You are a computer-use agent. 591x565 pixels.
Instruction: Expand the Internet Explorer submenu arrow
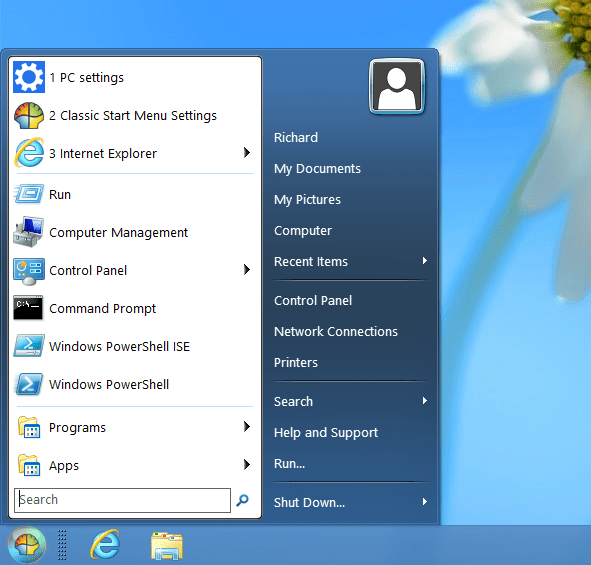click(x=247, y=153)
